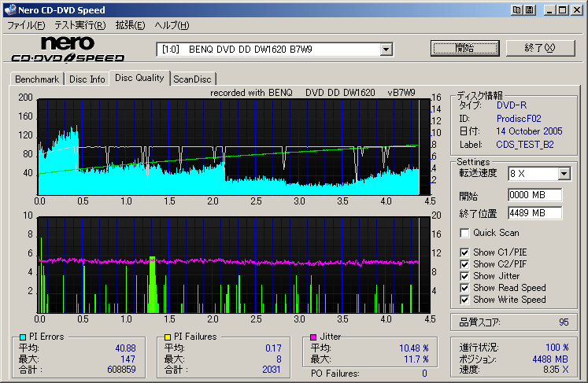Screen dimensions: 588x383
Task: Minimize the Nero CD-DVD Speed window
Action: pos(549,10)
